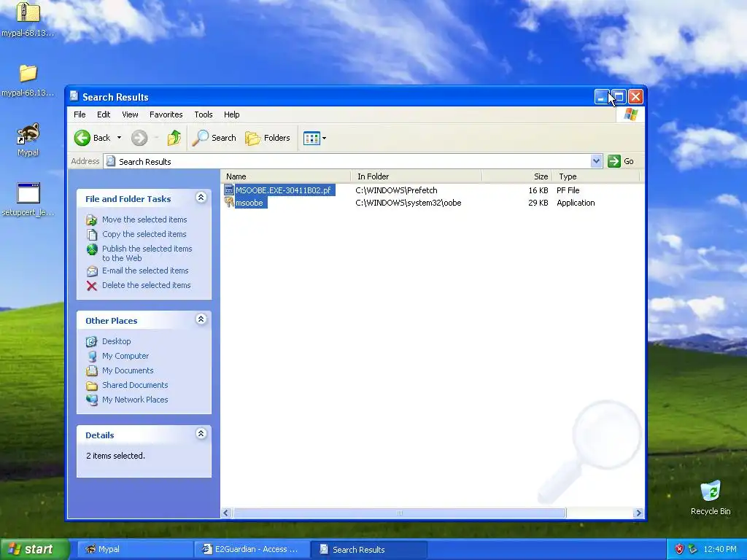The width and height of the screenshot is (747, 560).
Task: Open the File menu
Action: tap(80, 114)
